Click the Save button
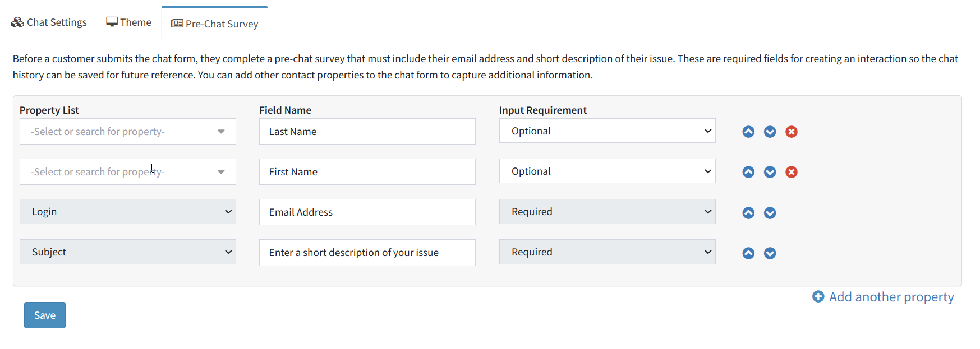Screen dimensions: 980x349 [x=45, y=315]
